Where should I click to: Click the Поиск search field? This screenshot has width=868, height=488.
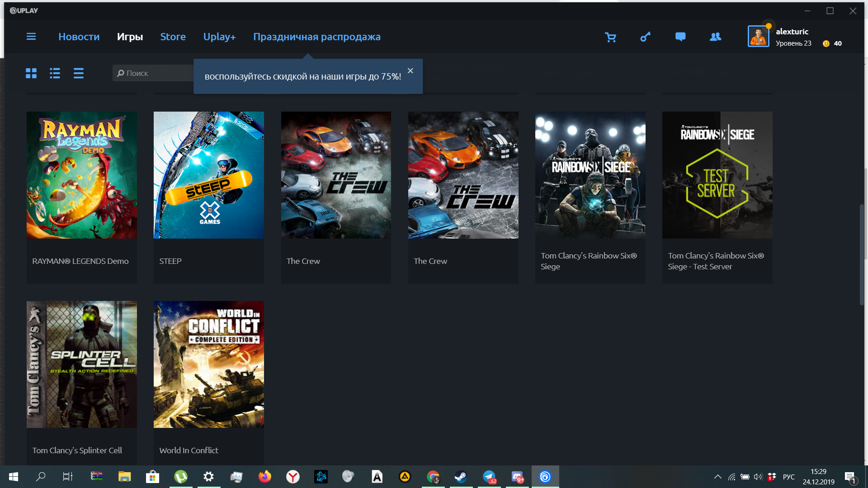(x=153, y=73)
